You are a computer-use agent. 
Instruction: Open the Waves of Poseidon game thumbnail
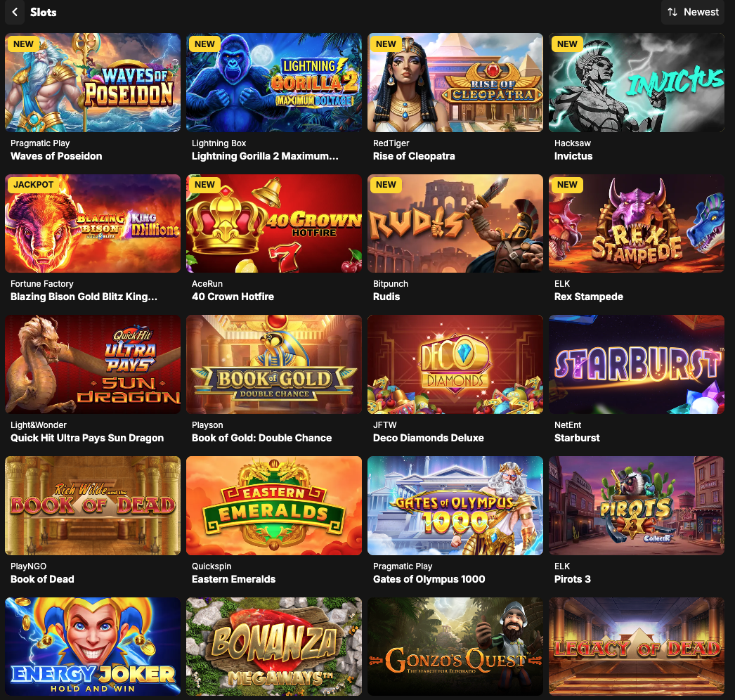coord(93,82)
